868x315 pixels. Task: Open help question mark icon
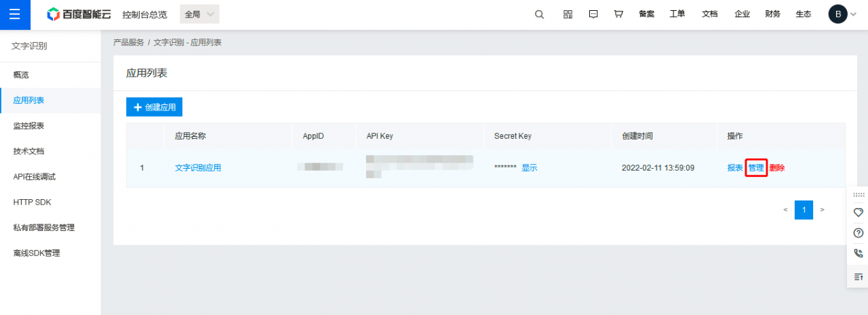point(858,233)
